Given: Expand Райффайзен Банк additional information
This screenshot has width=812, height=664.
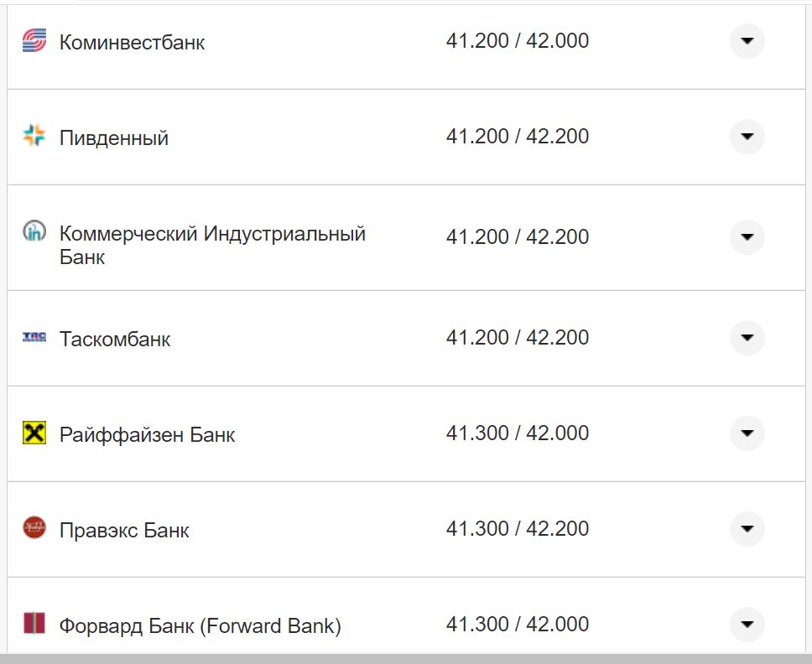Looking at the screenshot, I should [x=747, y=433].
